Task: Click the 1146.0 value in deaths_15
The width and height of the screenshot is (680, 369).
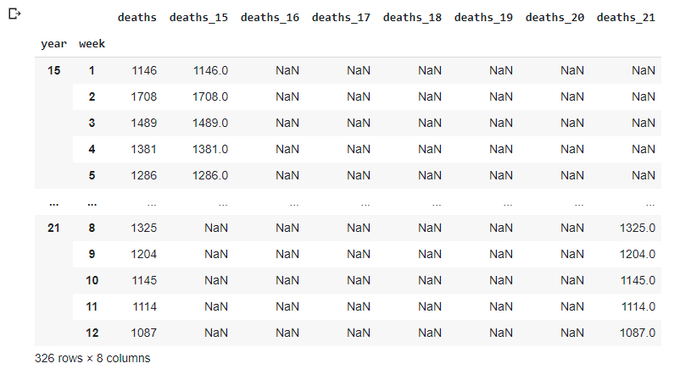Action: (210, 70)
